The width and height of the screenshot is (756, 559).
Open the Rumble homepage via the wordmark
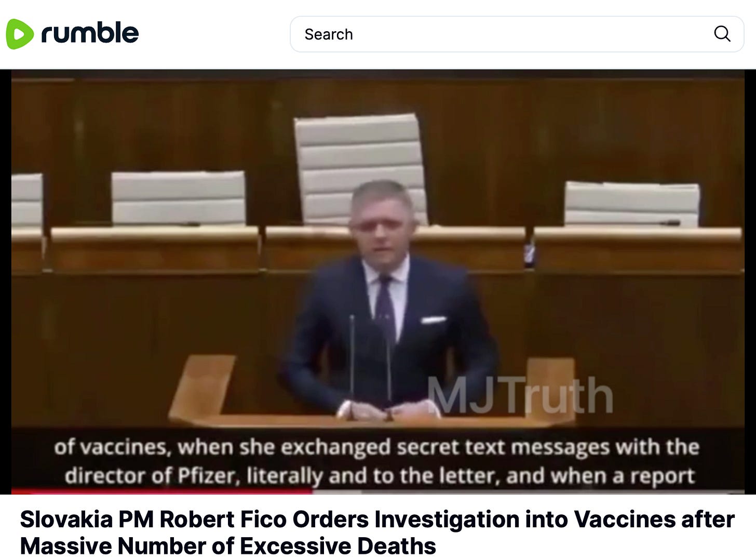click(90, 33)
